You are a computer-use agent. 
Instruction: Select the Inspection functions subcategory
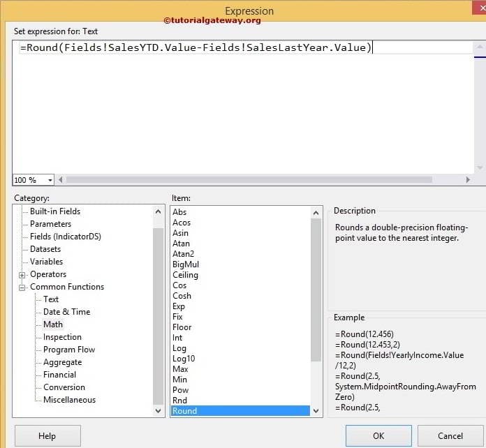(62, 337)
